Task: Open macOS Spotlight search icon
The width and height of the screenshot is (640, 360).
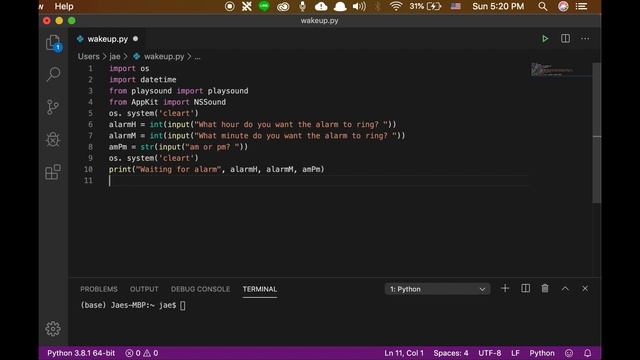Action: (x=542, y=7)
